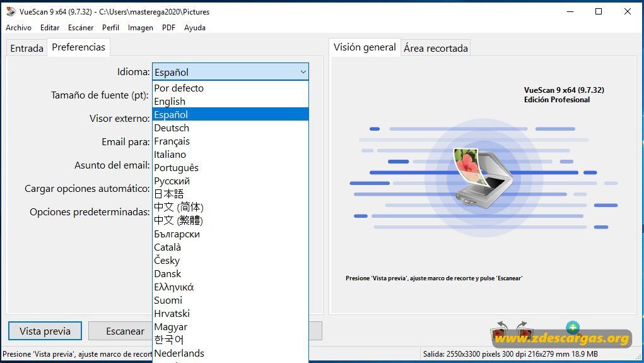Viewport: 644px width, 363px height.
Task: Select 'Русский' in language list
Action: pyautogui.click(x=230, y=181)
